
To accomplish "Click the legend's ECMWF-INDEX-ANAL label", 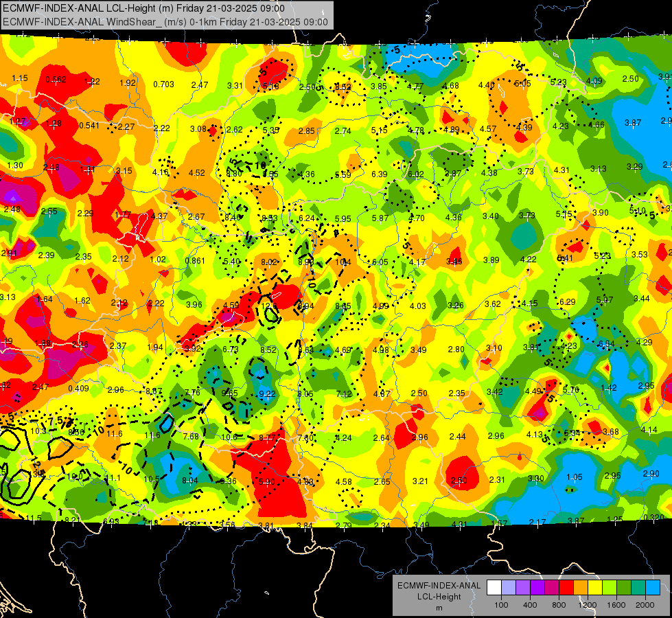I will point(439,586).
